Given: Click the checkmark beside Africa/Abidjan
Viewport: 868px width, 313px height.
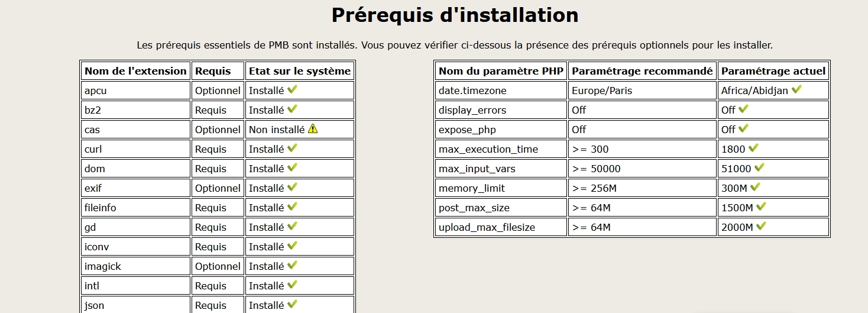Looking at the screenshot, I should click(x=796, y=90).
